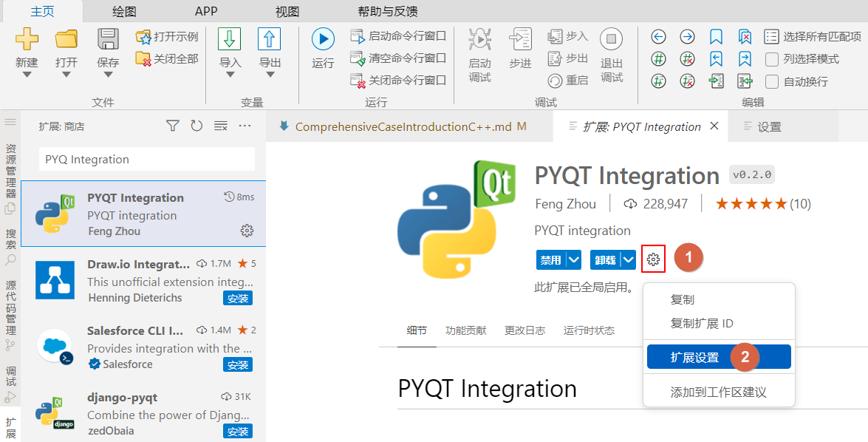Screen dimensions: 868x442
Task: Click the Import variable icon
Action: point(230,39)
